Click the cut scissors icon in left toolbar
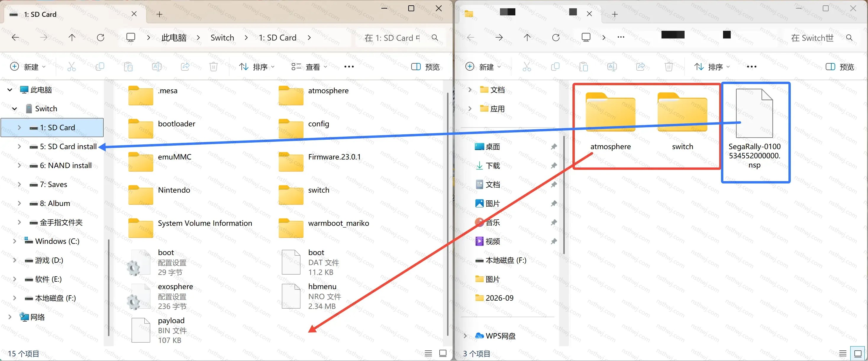 (71, 67)
